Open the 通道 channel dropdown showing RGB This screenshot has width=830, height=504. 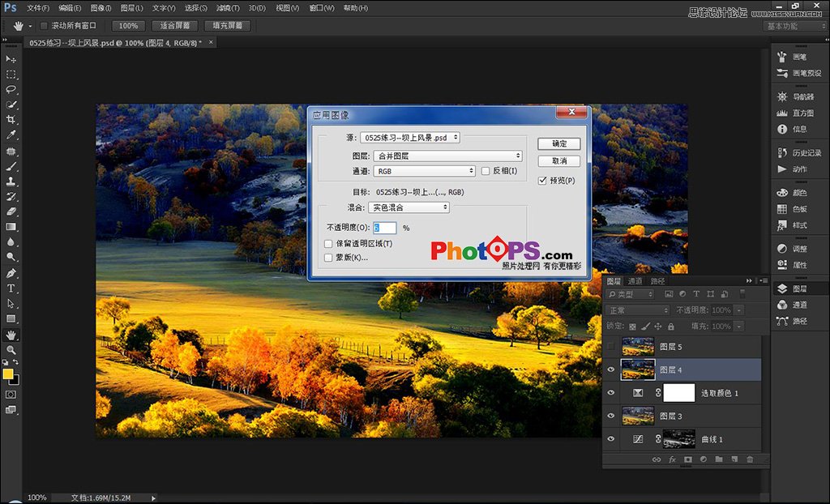[x=425, y=170]
